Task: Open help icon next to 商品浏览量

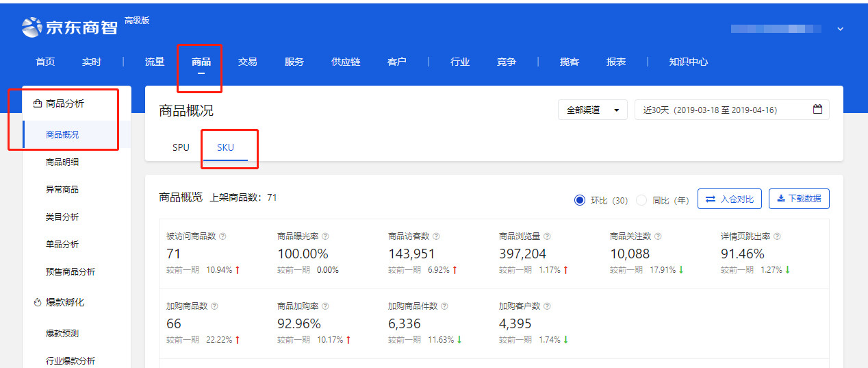Action: (x=546, y=236)
